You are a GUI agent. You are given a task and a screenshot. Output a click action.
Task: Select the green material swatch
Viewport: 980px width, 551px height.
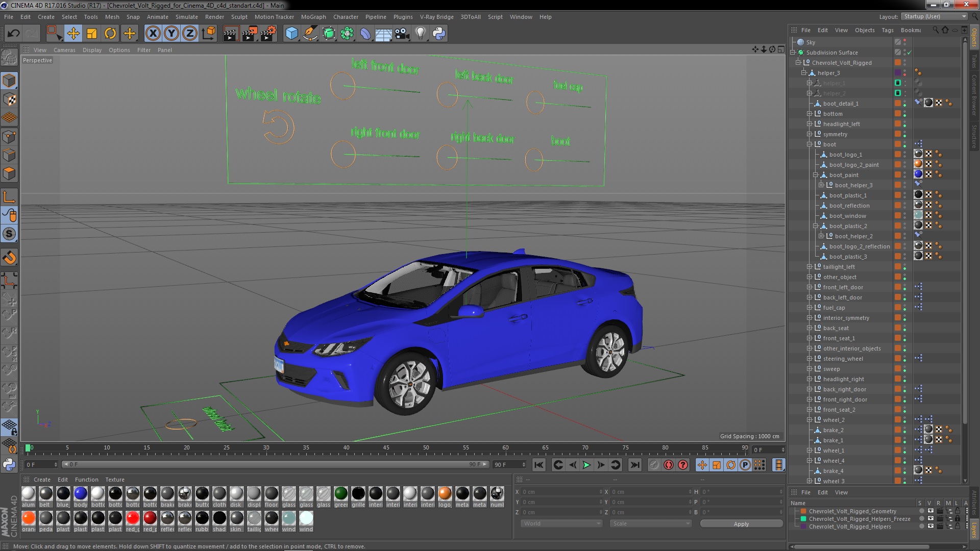[x=341, y=493]
